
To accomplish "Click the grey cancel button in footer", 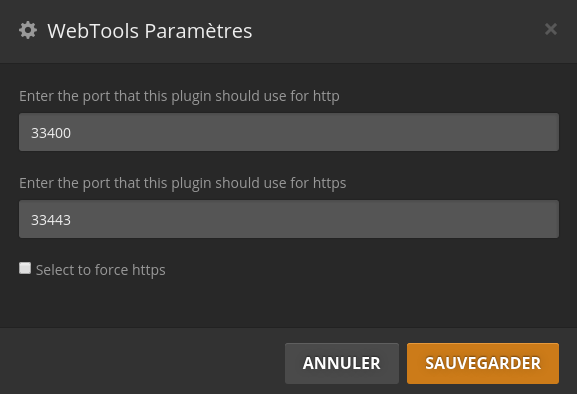I will coord(341,363).
